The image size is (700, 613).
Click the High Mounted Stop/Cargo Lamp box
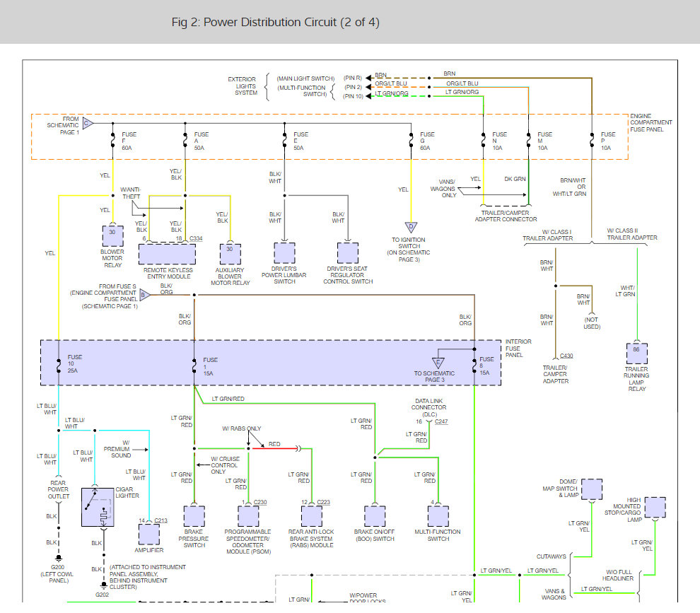click(x=655, y=508)
